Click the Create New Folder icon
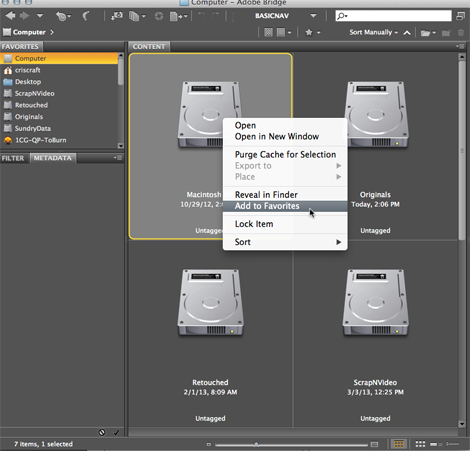 tap(446, 33)
